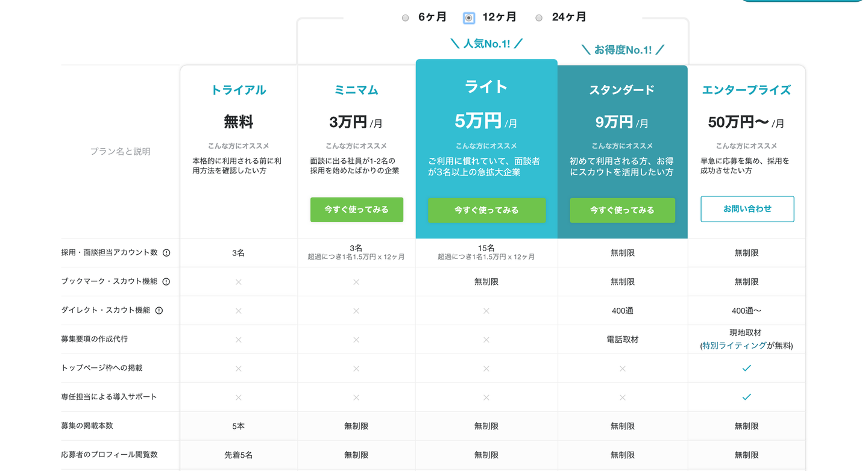Click お問い合わせ button for エンタープライズ
This screenshot has height=471, width=868.
pyautogui.click(x=747, y=209)
